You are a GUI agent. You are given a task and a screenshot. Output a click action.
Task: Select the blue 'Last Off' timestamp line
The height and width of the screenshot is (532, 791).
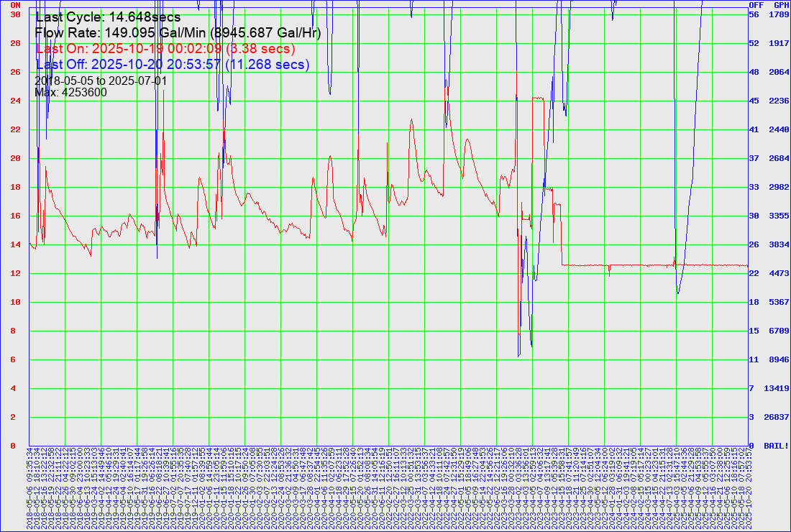(x=173, y=65)
